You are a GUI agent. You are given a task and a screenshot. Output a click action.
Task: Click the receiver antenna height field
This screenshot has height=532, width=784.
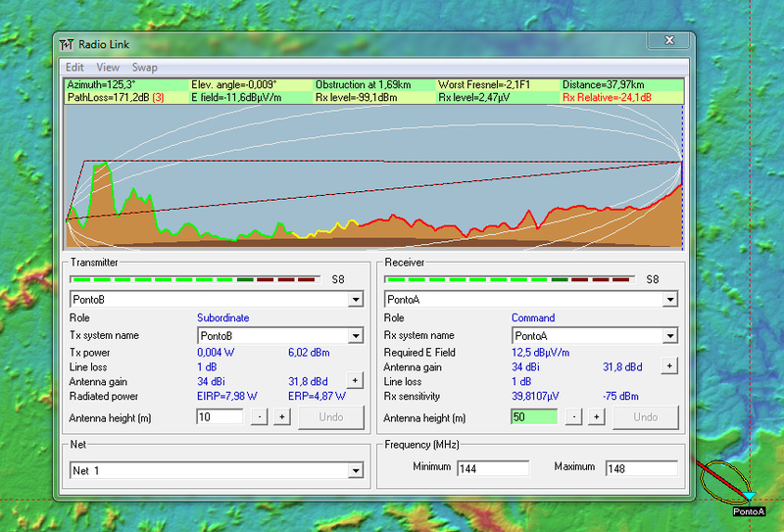(x=534, y=417)
